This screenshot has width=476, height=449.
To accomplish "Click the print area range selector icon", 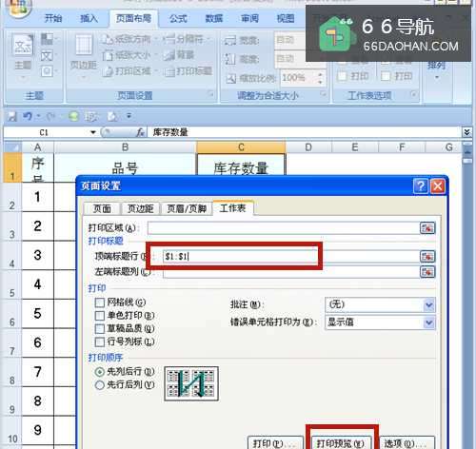I will point(427,228).
